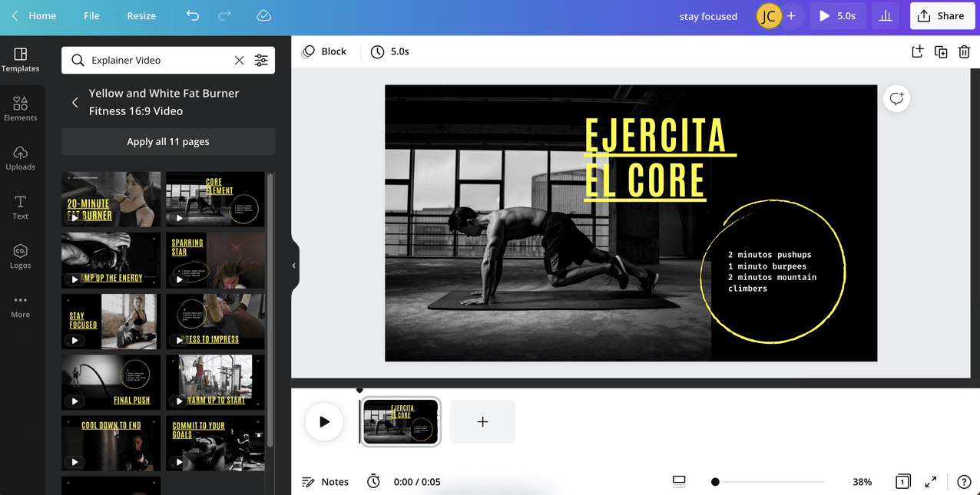
Task: Open the File menu
Action: pyautogui.click(x=91, y=15)
